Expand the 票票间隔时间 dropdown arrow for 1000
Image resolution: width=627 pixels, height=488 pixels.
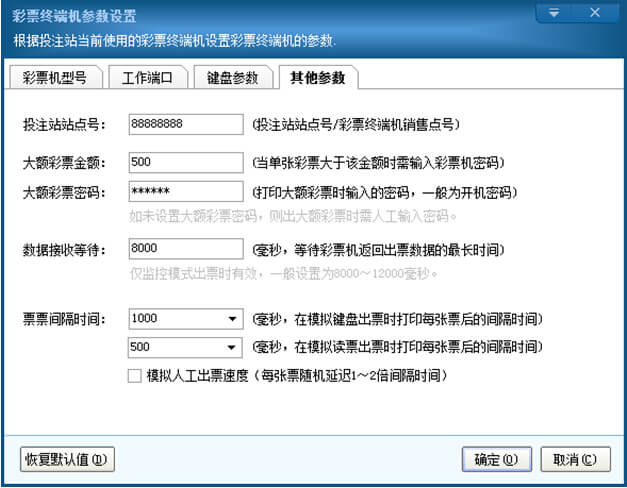[232, 320]
